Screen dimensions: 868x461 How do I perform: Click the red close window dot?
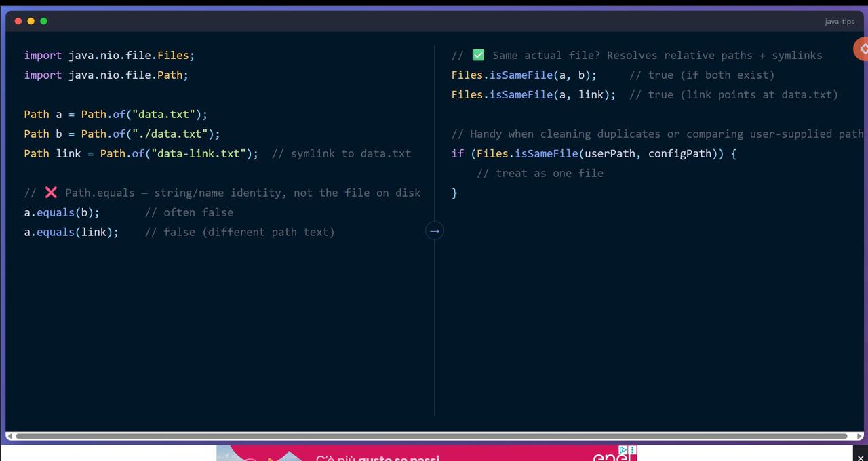coord(18,21)
